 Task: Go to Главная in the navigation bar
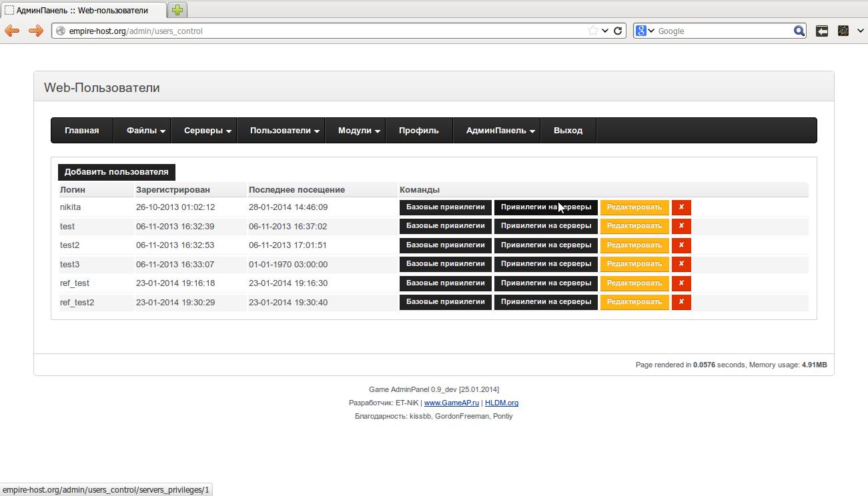click(82, 131)
